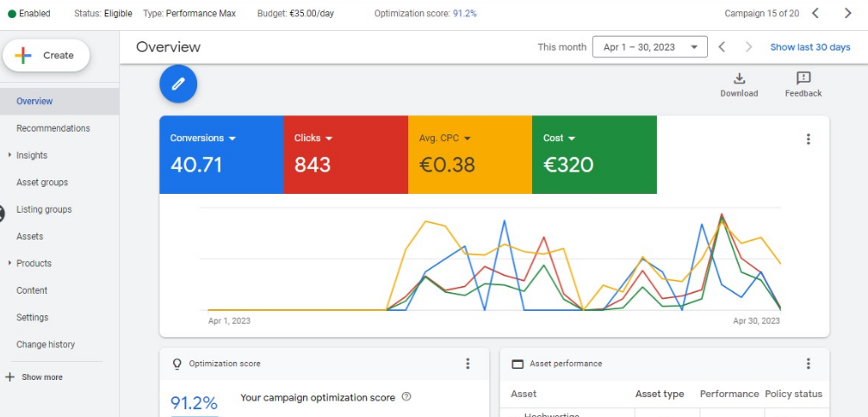Click the Apr 30, 2023 chart axis label
868x417 pixels.
pos(756,321)
